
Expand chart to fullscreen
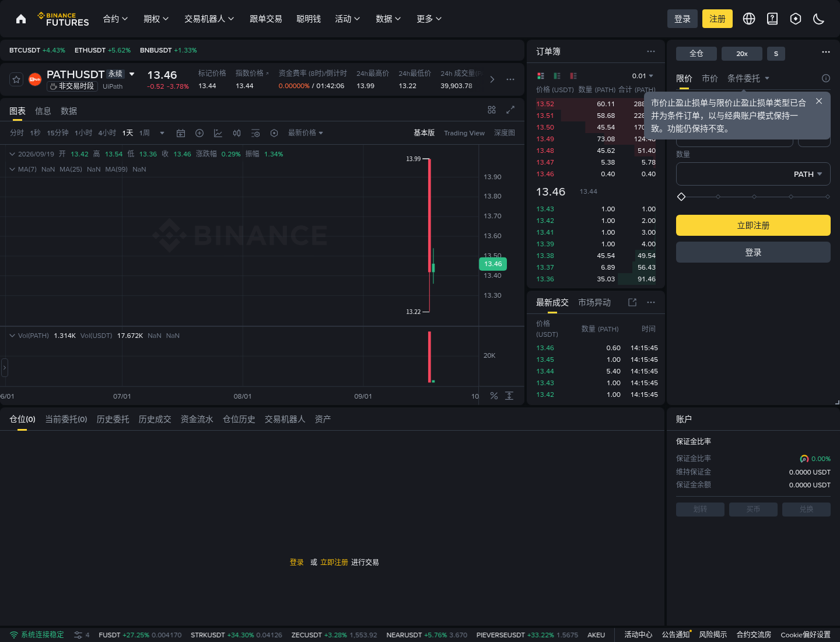pyautogui.click(x=510, y=110)
